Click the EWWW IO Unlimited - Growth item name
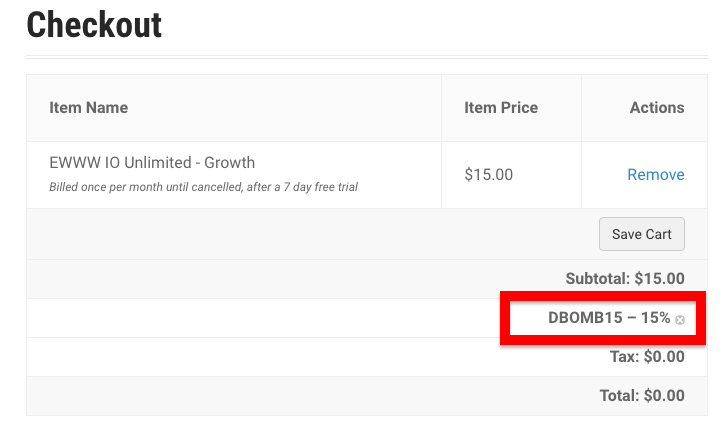The width and height of the screenshot is (725, 432). click(x=152, y=162)
